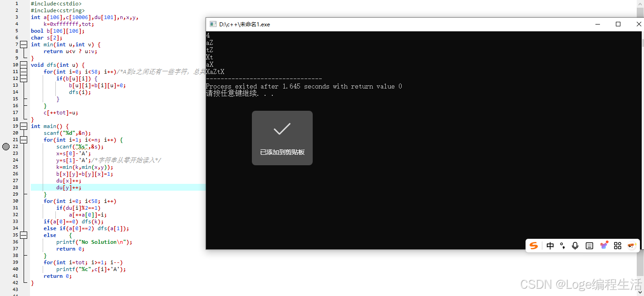The width and height of the screenshot is (644, 296).
Task: Click the return u<v ? u:v; line
Action: click(x=70, y=51)
